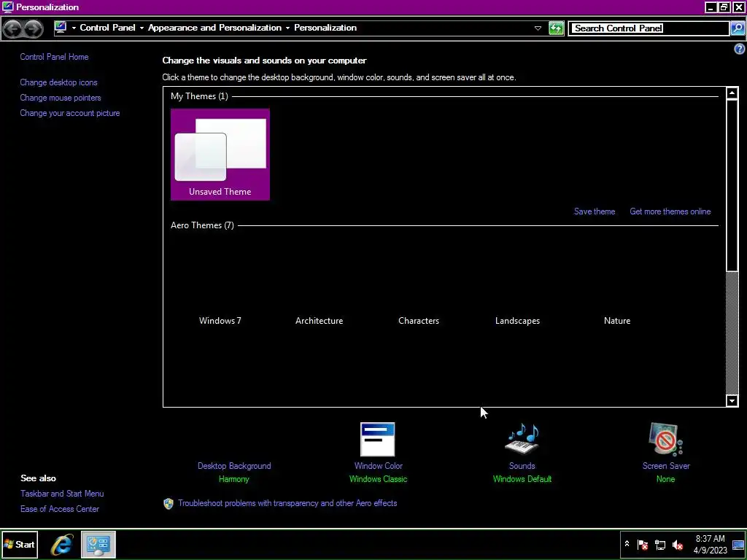Click the theme list scroll down arrow
The height and width of the screenshot is (560, 747).
tap(732, 400)
